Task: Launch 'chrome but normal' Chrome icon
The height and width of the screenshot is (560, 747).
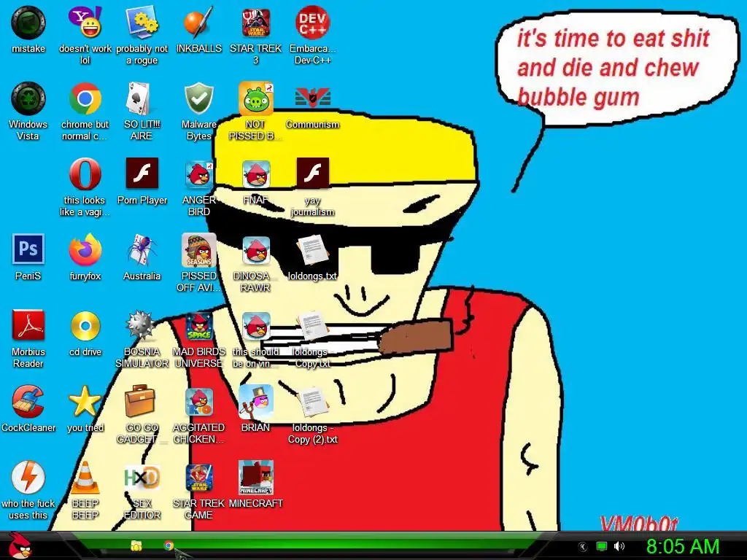Action: tap(85, 98)
